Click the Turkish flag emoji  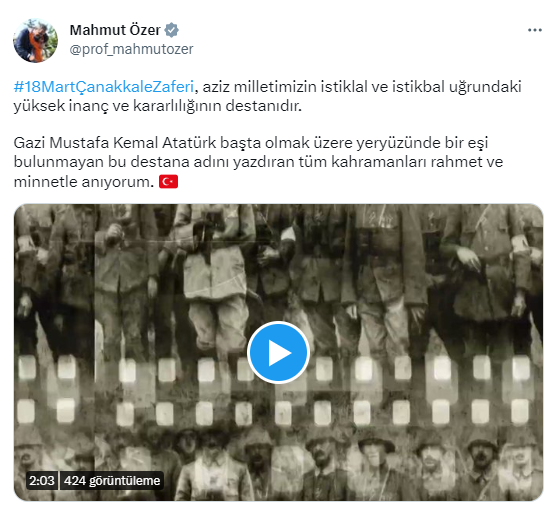point(168,182)
